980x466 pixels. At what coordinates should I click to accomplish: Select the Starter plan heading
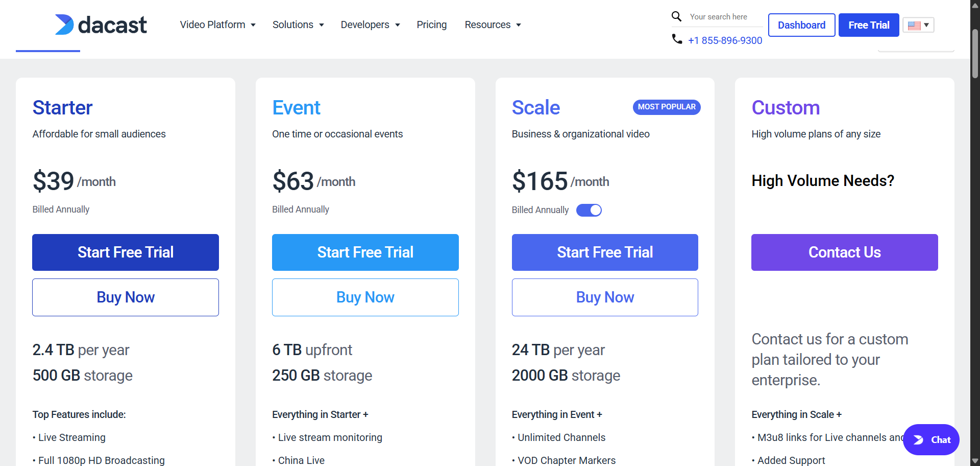(x=62, y=108)
